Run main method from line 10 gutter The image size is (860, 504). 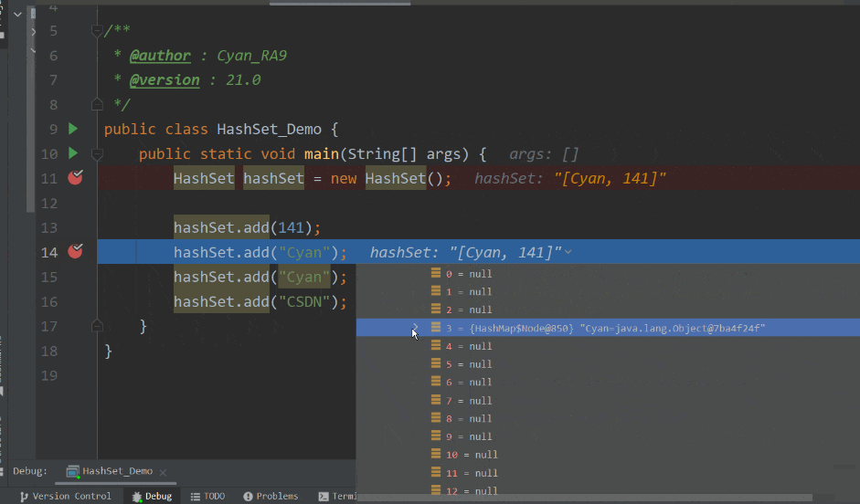pyautogui.click(x=73, y=152)
